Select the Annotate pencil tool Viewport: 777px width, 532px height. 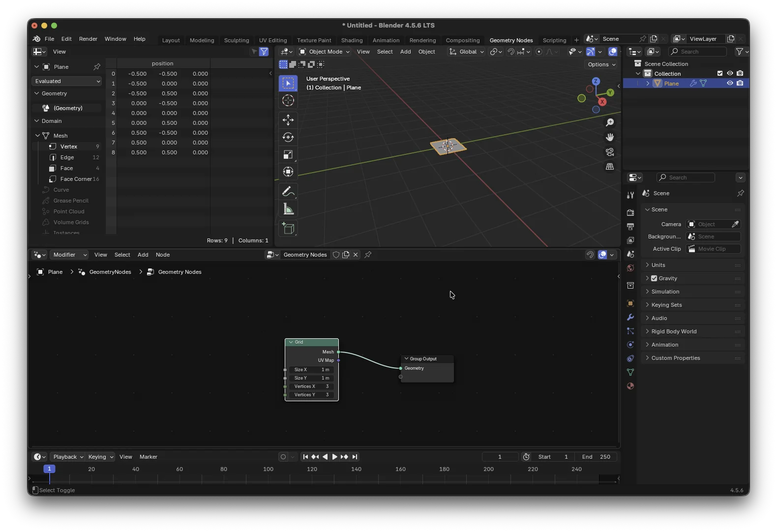pos(288,192)
